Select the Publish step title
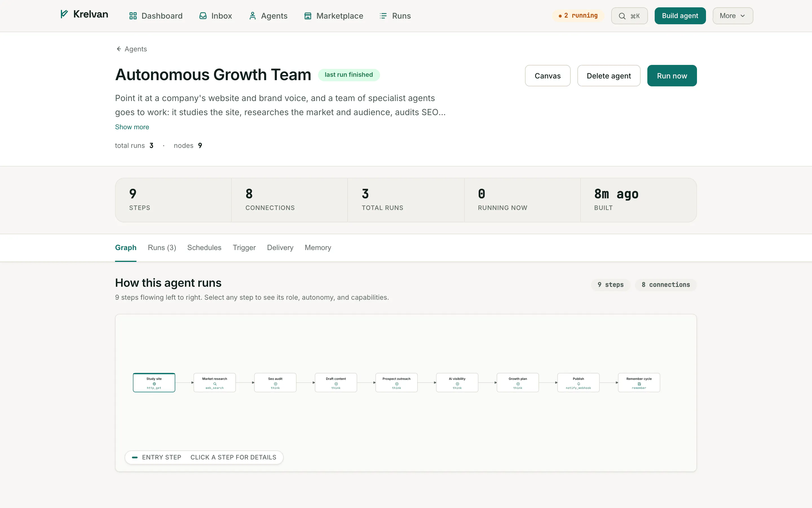This screenshot has width=812, height=508. tap(579, 379)
